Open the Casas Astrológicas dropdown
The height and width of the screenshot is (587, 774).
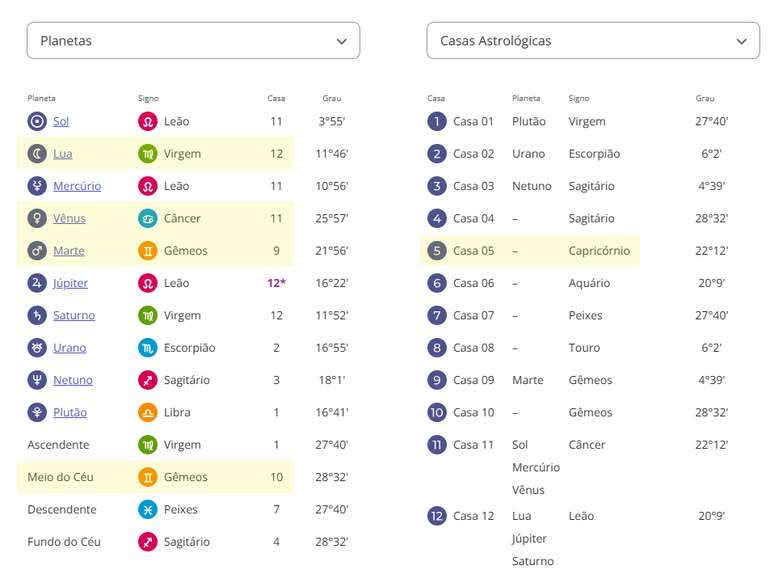[x=593, y=41]
